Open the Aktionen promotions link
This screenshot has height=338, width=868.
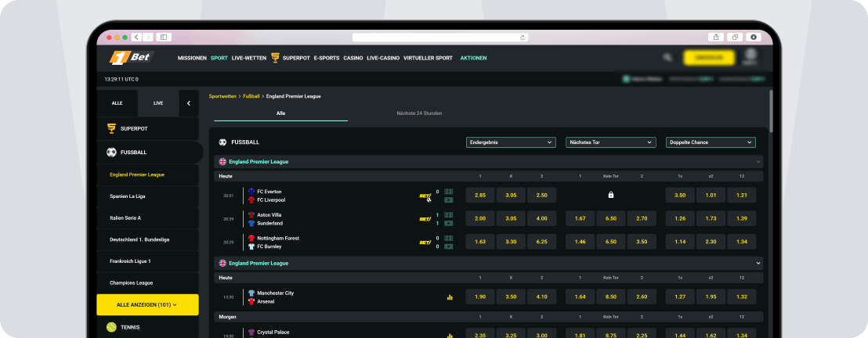coord(473,58)
